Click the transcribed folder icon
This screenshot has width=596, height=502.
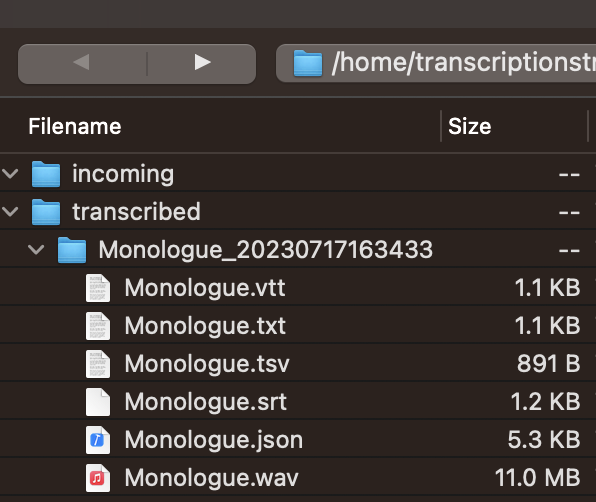pyautogui.click(x=46, y=212)
